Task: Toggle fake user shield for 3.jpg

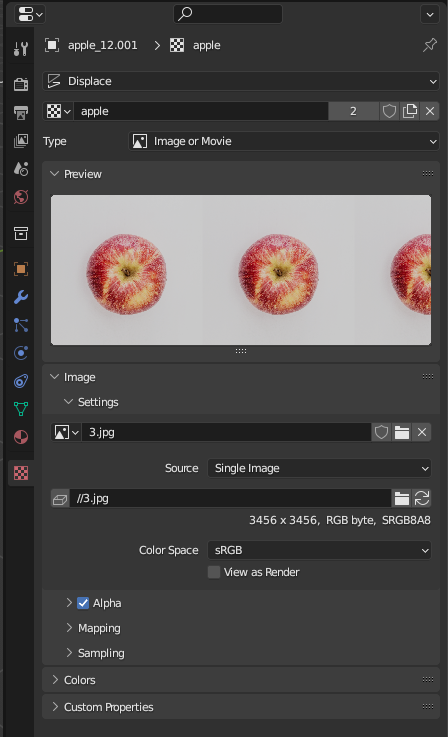Action: pos(381,432)
